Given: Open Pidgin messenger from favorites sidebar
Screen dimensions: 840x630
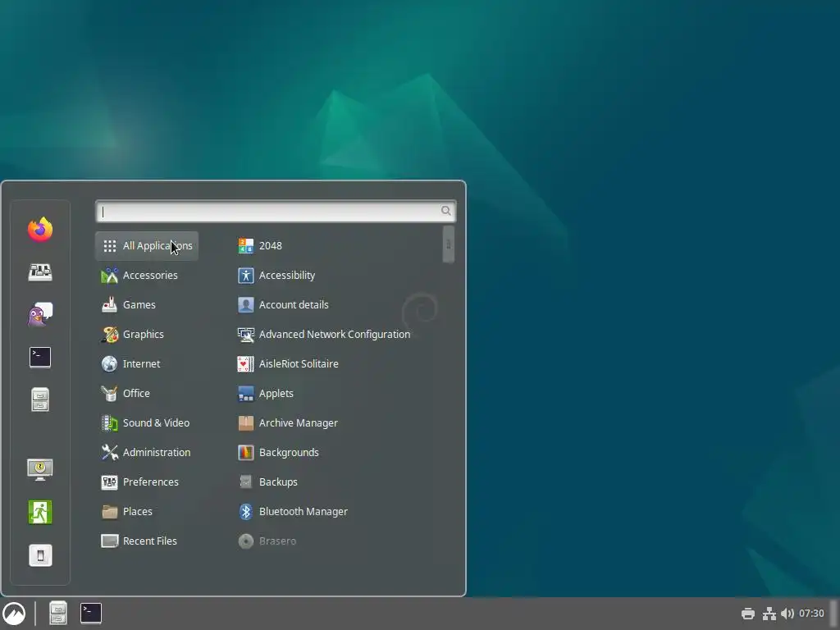Looking at the screenshot, I should tap(40, 314).
